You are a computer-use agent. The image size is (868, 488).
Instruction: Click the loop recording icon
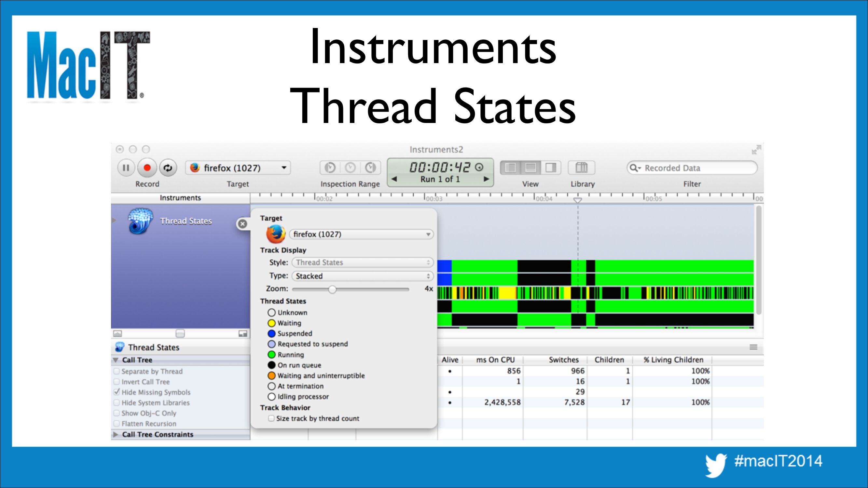(x=168, y=168)
